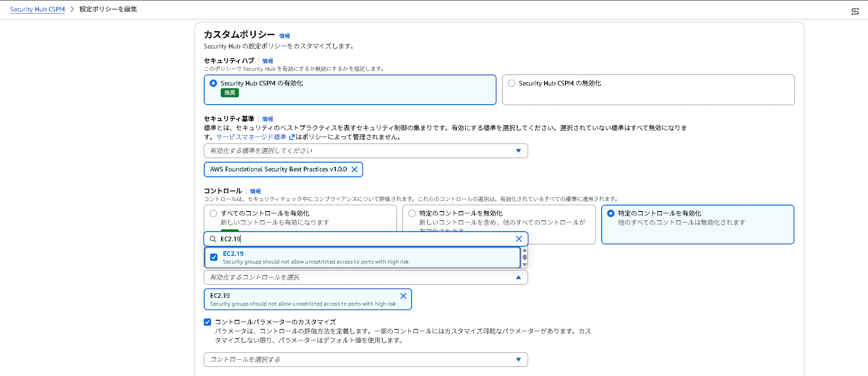The width and height of the screenshot is (868, 376).
Task: Open external link icon beside サービスマネージド標準
Action: point(291,137)
